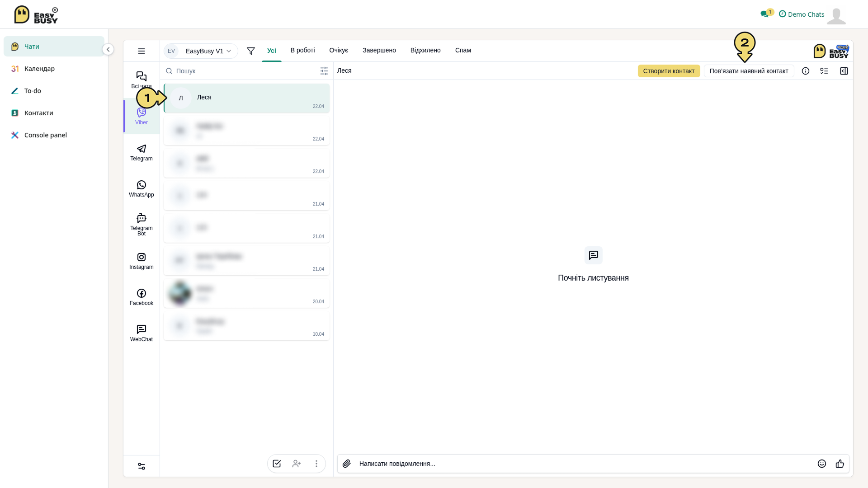Image resolution: width=868 pixels, height=488 pixels.
Task: Click the Створити контакт button
Action: click(669, 71)
